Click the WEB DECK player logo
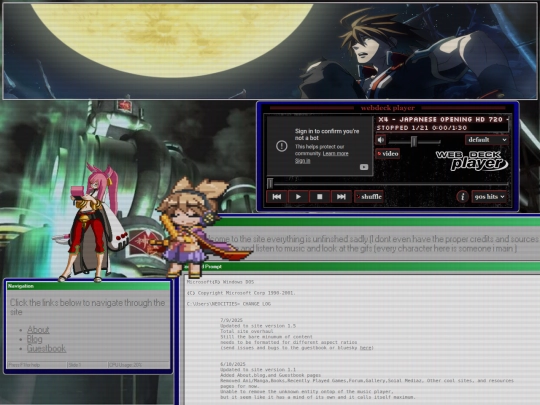 pyautogui.click(x=471, y=161)
